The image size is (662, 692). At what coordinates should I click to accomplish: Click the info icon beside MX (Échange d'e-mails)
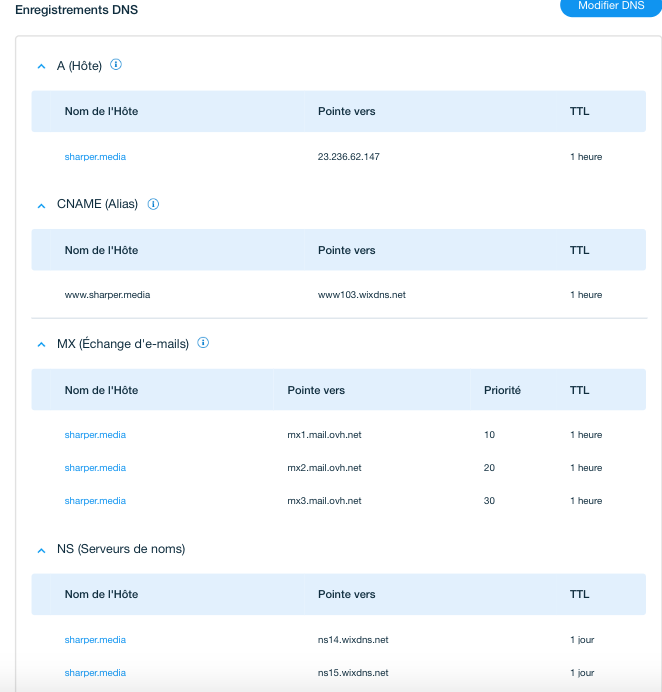(x=203, y=343)
